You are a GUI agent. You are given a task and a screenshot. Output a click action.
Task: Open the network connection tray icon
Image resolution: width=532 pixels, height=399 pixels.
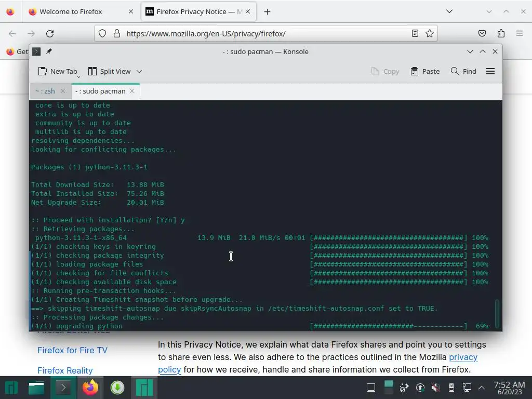pos(467,388)
